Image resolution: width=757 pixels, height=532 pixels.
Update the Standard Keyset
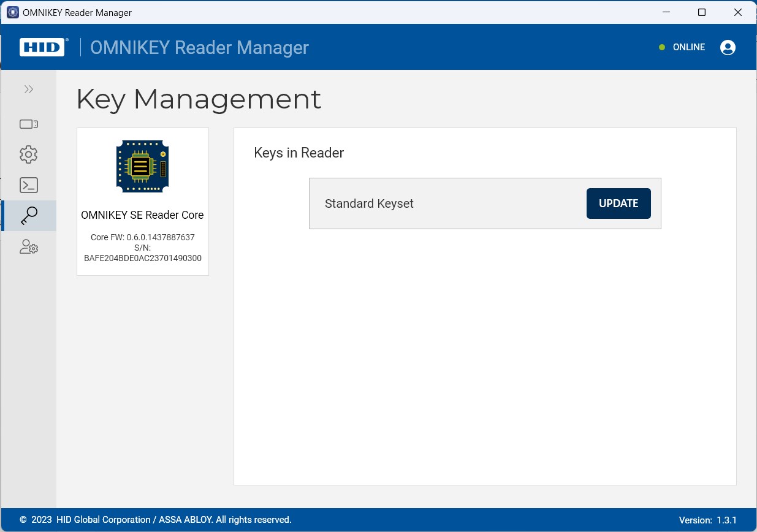pyautogui.click(x=618, y=203)
